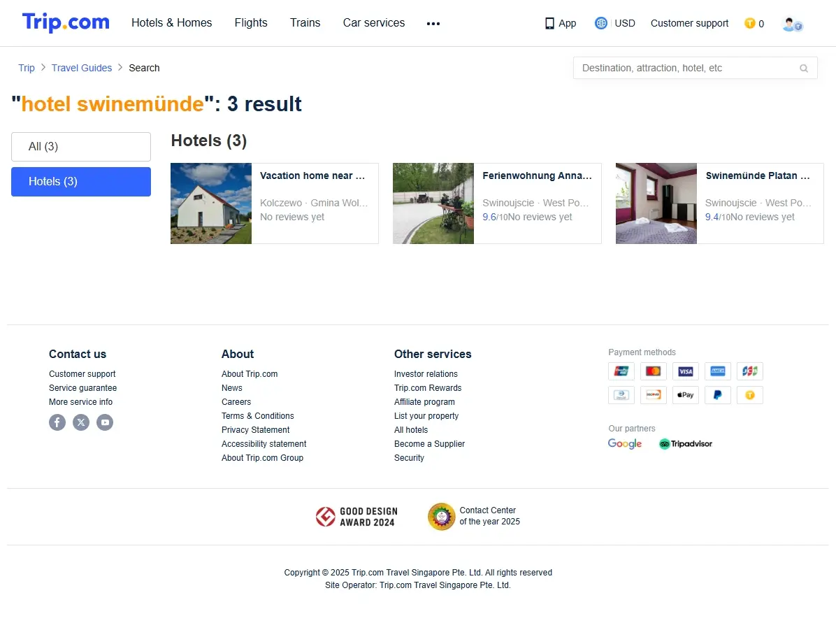Open Swinemünde Platan listing thumbnail
This screenshot has width=836, height=644.
[x=656, y=203]
